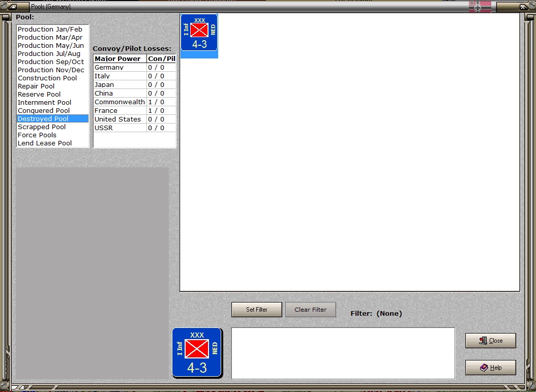Image resolution: width=536 pixels, height=392 pixels.
Task: Open Help with the Help button
Action: (x=491, y=368)
